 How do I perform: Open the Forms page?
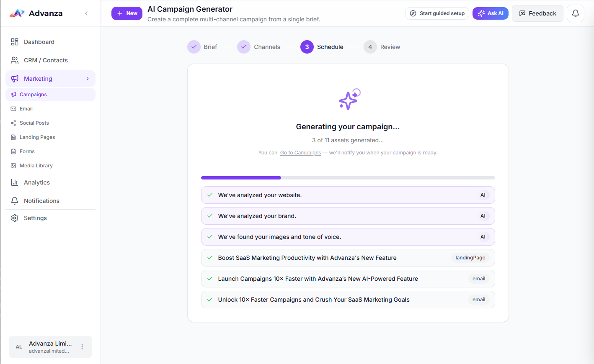click(50, 151)
